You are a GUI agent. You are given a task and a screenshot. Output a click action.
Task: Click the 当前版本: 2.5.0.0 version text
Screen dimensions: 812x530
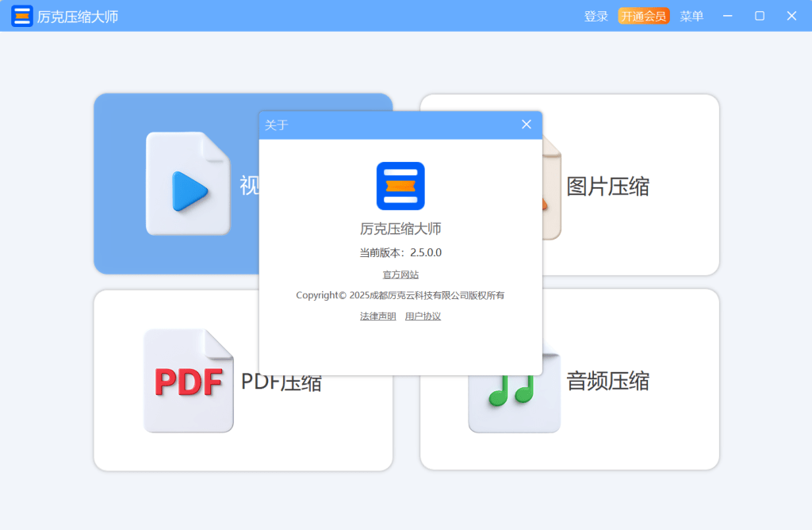(400, 253)
